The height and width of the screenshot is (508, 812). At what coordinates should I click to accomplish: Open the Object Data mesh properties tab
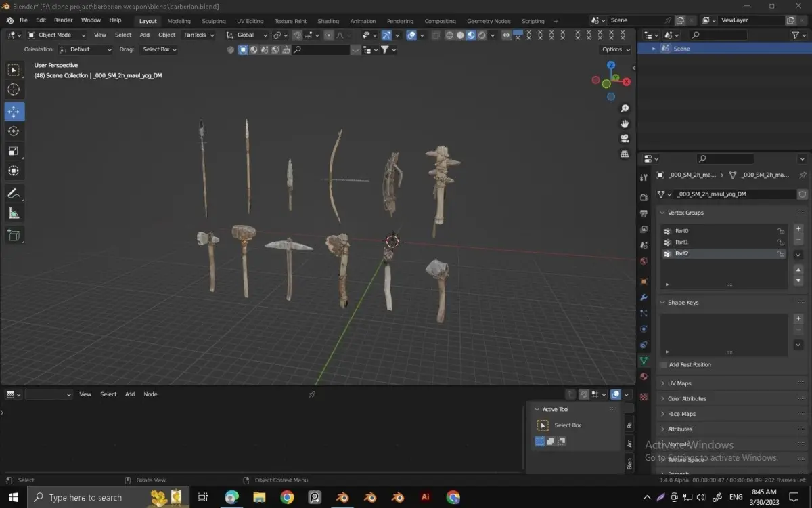(x=644, y=360)
